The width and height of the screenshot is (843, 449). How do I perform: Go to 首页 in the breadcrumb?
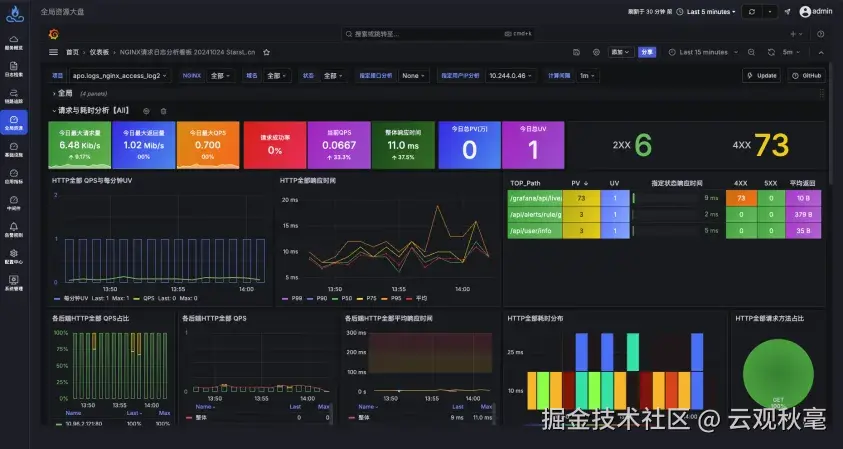click(x=72, y=52)
